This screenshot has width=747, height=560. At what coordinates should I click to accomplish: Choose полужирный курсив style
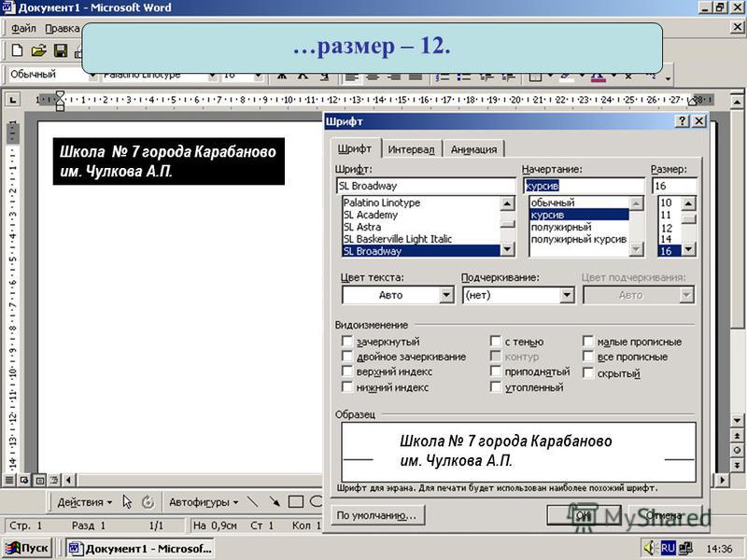[x=578, y=239]
